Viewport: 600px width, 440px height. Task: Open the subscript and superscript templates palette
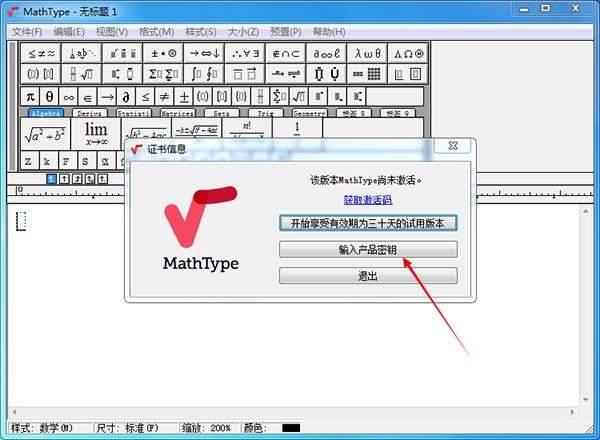[x=123, y=74]
